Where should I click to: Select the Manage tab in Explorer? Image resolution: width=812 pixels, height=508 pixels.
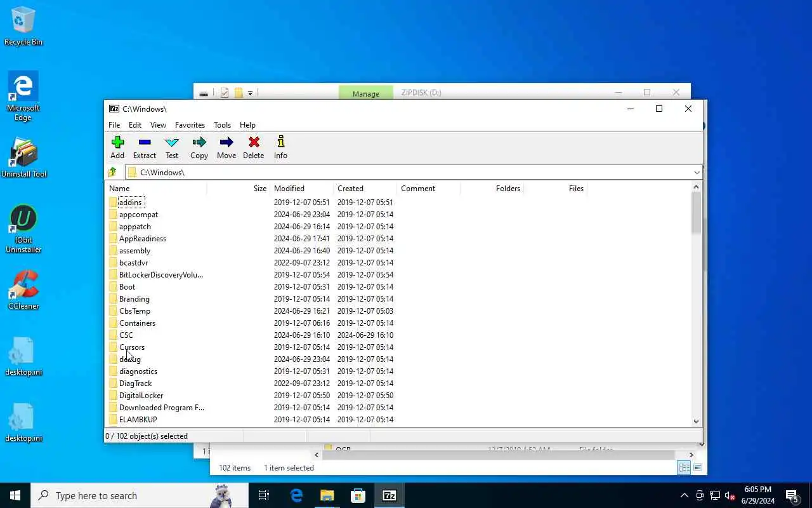click(x=365, y=93)
